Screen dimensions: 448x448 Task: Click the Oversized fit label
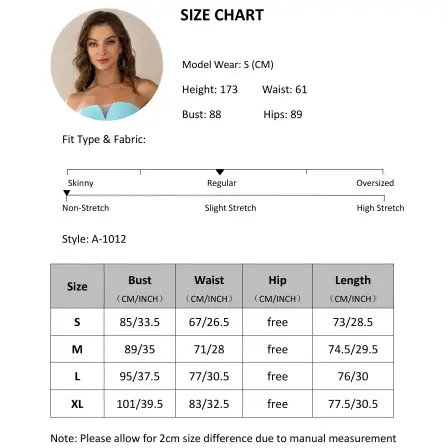point(375,183)
